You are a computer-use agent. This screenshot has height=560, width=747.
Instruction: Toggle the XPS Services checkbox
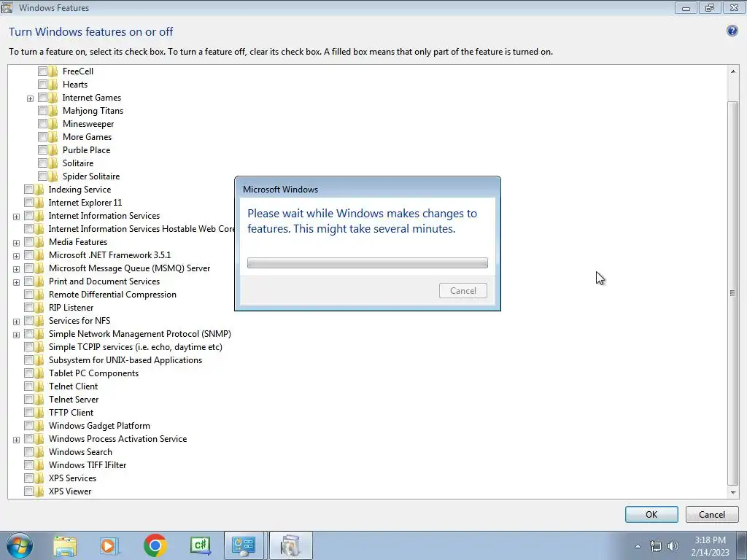coord(28,478)
